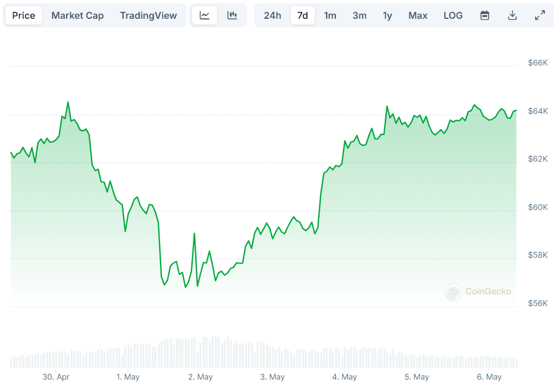Click the CoinGecko watermark logo

[478, 292]
